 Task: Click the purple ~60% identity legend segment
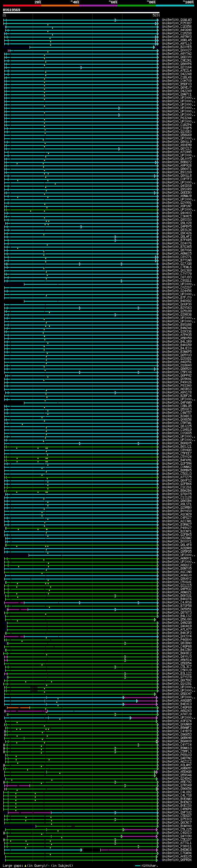pos(98,6)
